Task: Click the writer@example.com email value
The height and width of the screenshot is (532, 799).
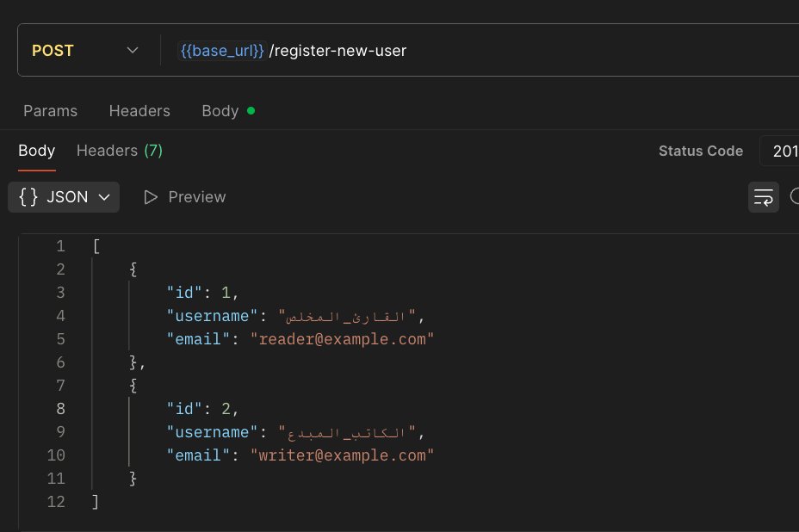Action: [x=342, y=455]
